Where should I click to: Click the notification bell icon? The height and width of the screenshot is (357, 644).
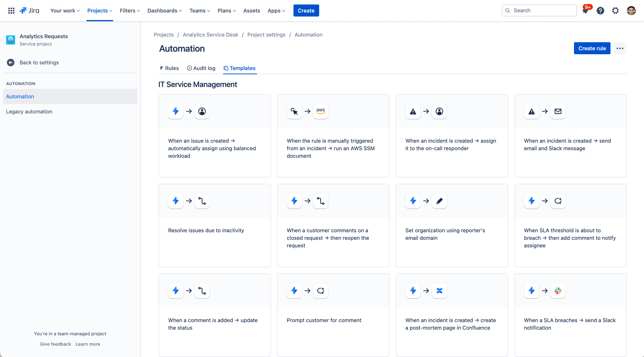click(585, 11)
